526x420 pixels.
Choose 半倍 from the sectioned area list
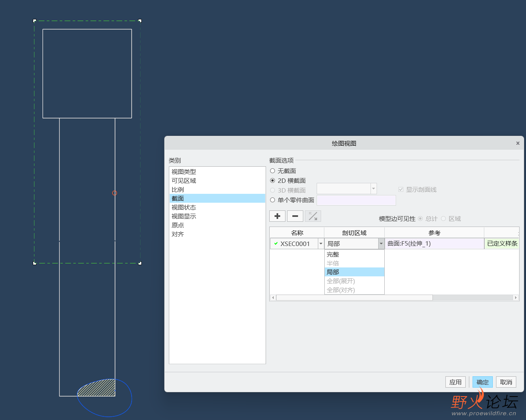(x=354, y=263)
